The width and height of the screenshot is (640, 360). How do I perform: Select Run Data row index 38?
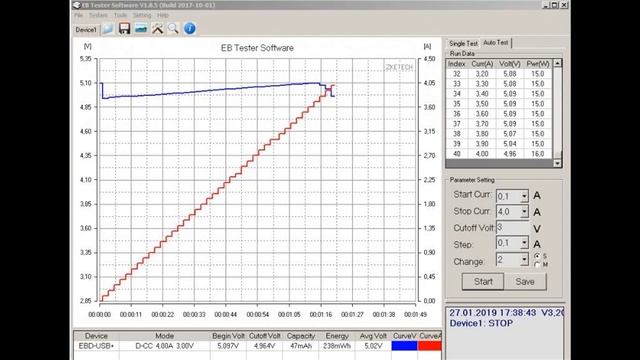pyautogui.click(x=499, y=134)
